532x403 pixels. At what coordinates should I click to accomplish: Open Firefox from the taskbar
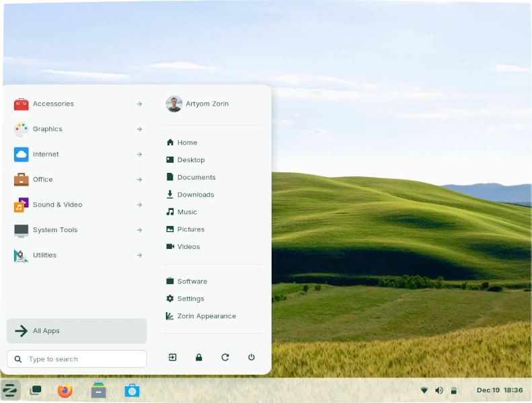click(65, 390)
